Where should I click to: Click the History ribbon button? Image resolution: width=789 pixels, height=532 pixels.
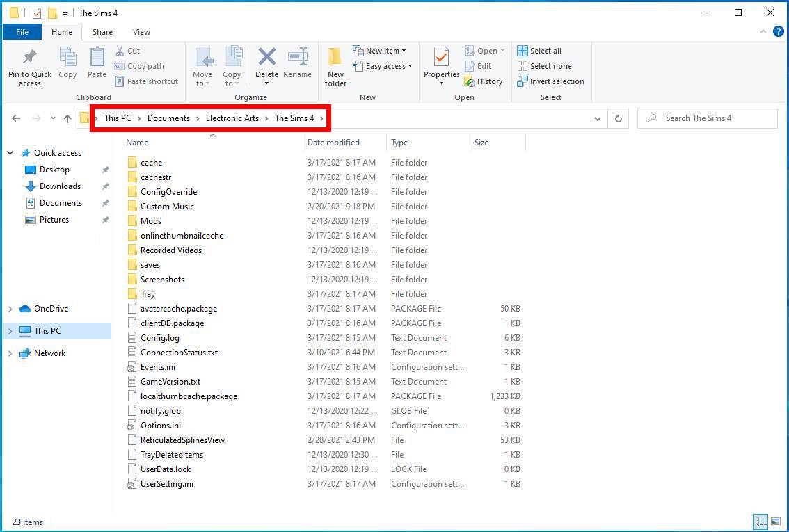484,81
